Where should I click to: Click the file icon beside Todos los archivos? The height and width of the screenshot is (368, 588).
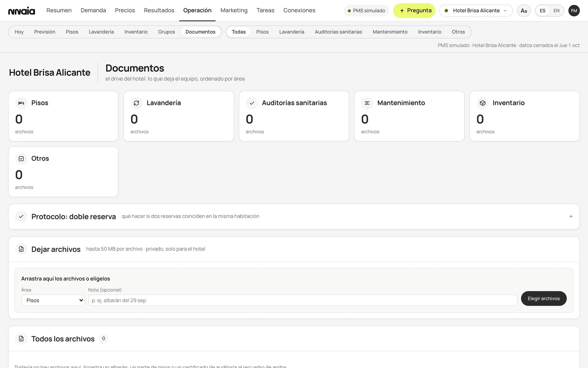click(21, 339)
